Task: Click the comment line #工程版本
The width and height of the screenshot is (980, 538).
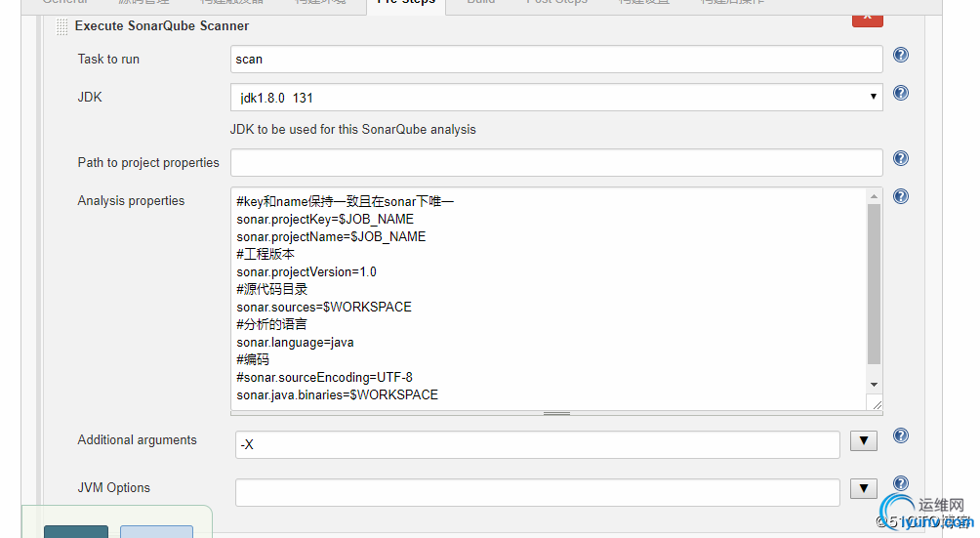Action: click(265, 254)
